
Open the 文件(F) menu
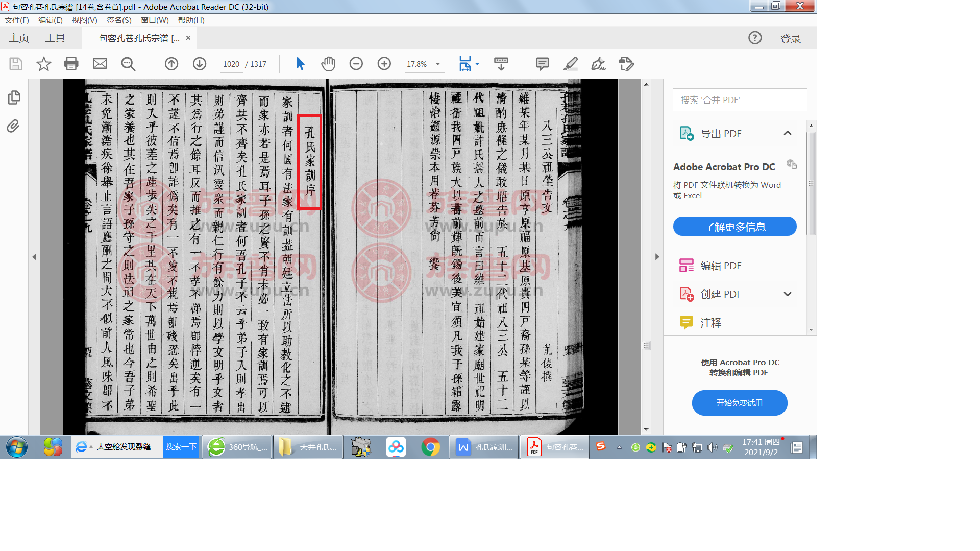coord(17,20)
